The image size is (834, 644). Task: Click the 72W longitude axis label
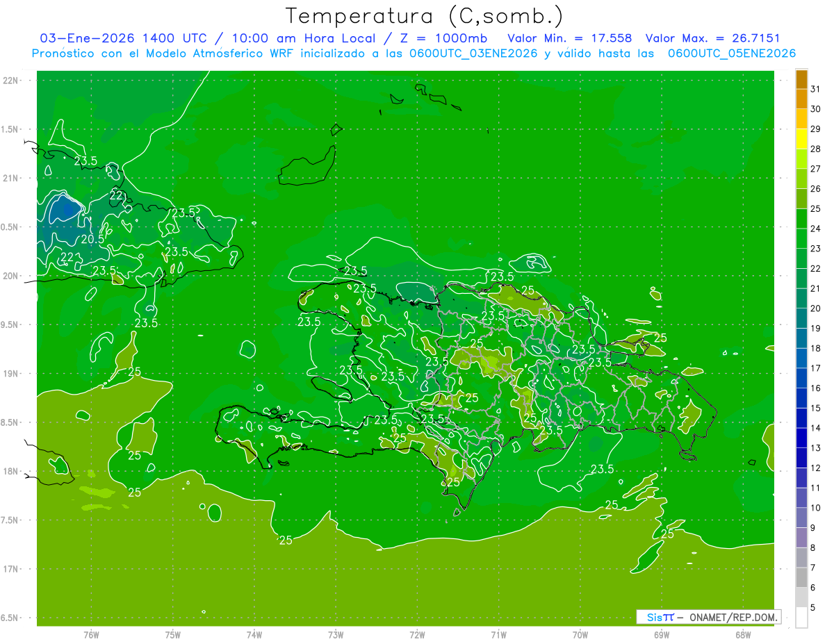click(x=417, y=634)
